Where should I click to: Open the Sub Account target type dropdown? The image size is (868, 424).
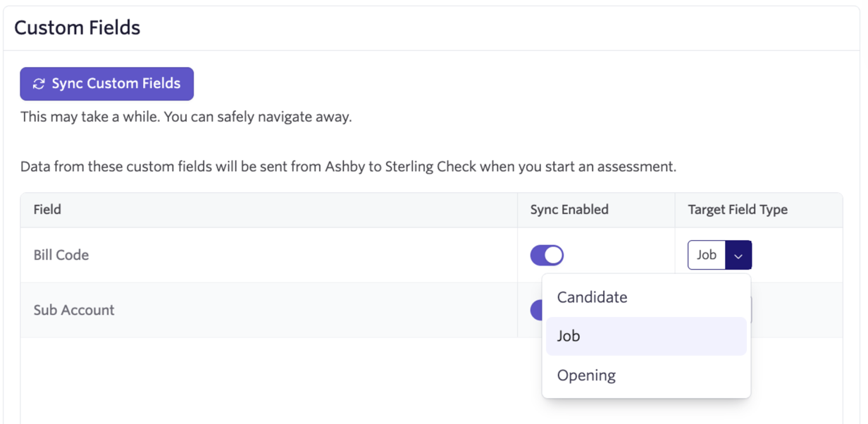point(751,310)
